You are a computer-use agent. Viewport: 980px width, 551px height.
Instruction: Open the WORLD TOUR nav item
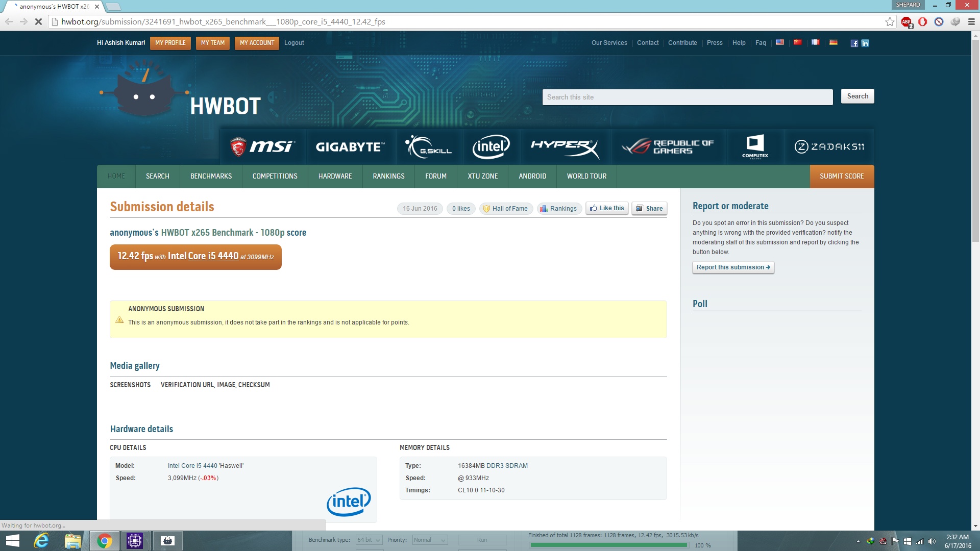(586, 176)
